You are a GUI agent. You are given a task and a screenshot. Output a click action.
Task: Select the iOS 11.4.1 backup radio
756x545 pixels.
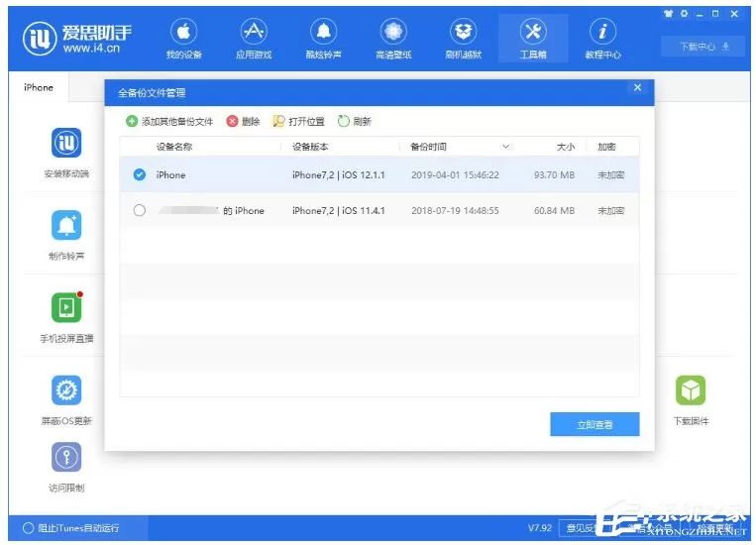pyautogui.click(x=140, y=210)
